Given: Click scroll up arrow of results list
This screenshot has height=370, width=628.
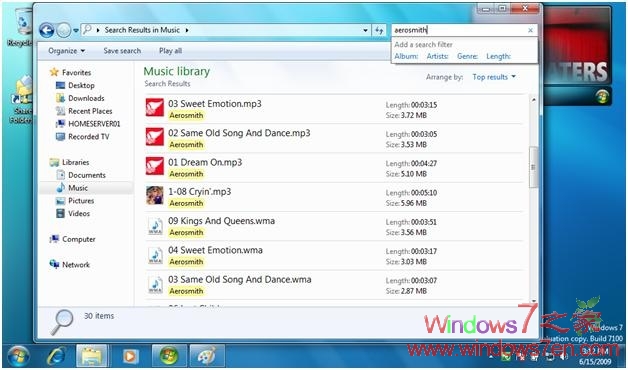Looking at the screenshot, I should coord(533,99).
